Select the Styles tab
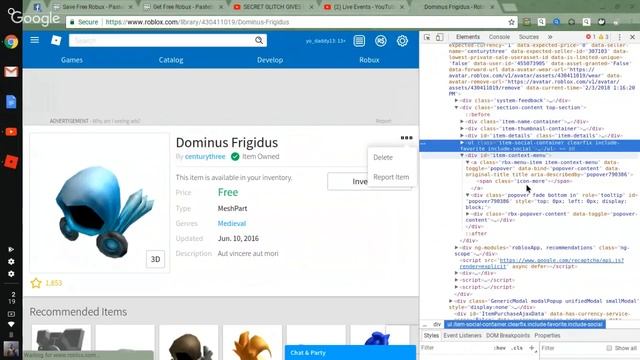The image size is (640, 360). tap(431, 336)
